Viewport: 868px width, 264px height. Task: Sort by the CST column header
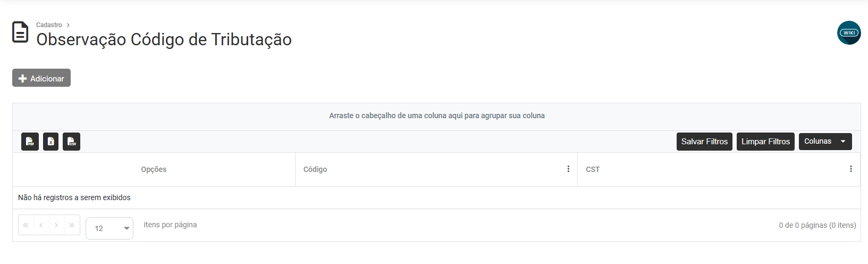593,169
